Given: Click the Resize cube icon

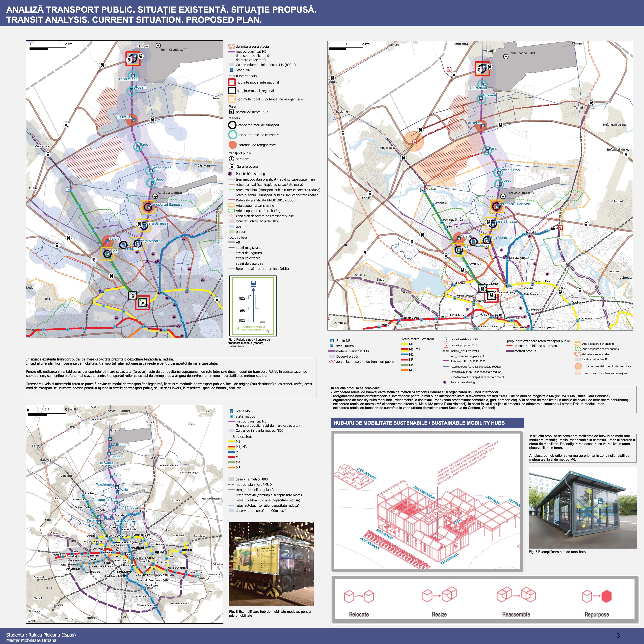Looking at the screenshot, I should 439,595.
